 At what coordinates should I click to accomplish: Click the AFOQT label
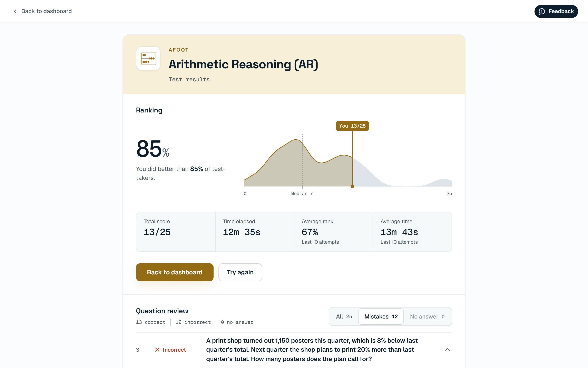tap(179, 50)
